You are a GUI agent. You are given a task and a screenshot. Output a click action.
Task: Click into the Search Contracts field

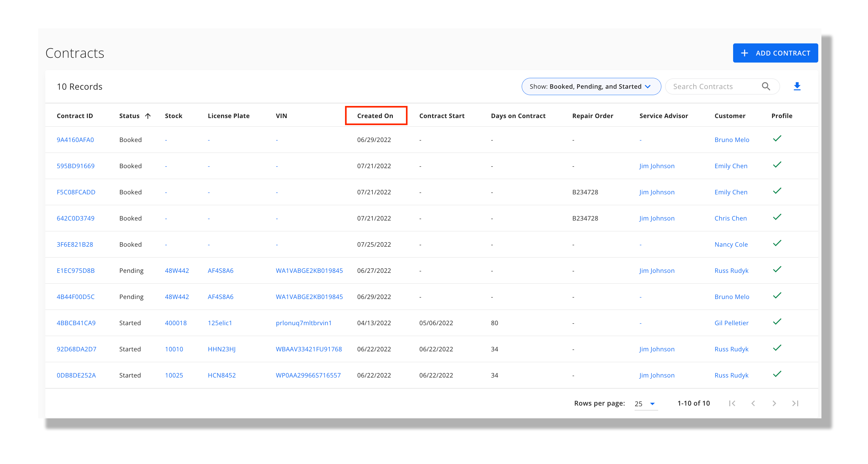coord(714,86)
